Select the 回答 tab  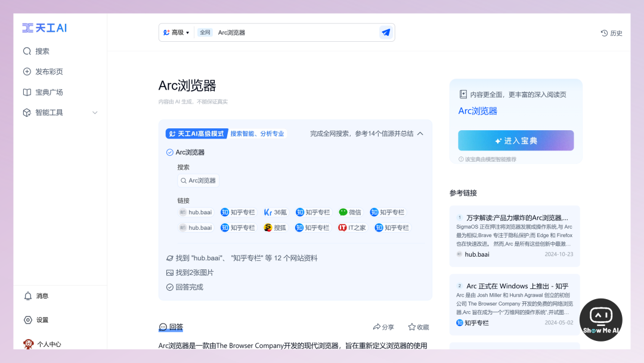[171, 327]
